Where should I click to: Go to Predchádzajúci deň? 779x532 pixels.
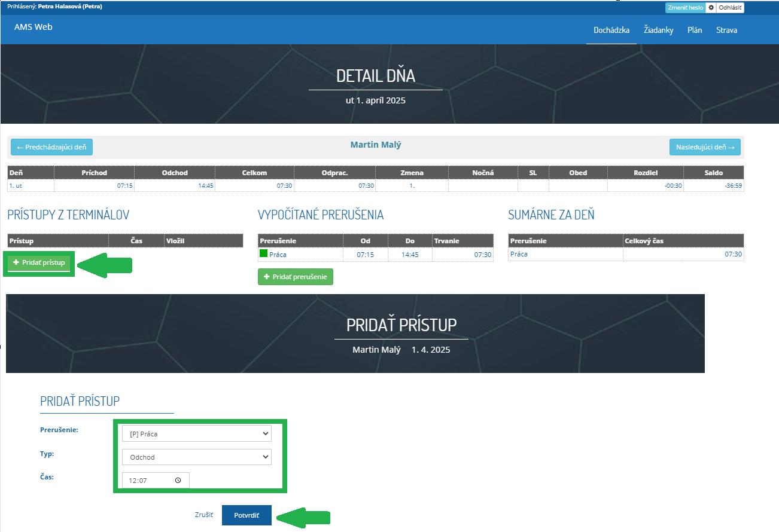(x=51, y=146)
